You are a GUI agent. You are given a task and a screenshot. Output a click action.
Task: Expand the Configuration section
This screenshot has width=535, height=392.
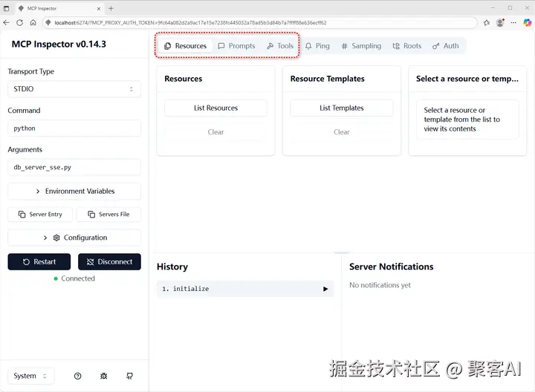(74, 238)
